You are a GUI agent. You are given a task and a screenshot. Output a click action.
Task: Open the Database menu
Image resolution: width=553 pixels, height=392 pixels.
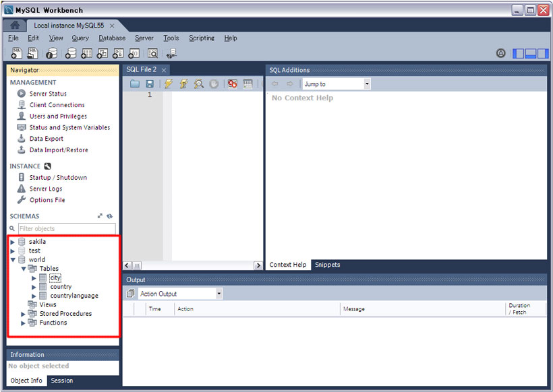tap(112, 38)
